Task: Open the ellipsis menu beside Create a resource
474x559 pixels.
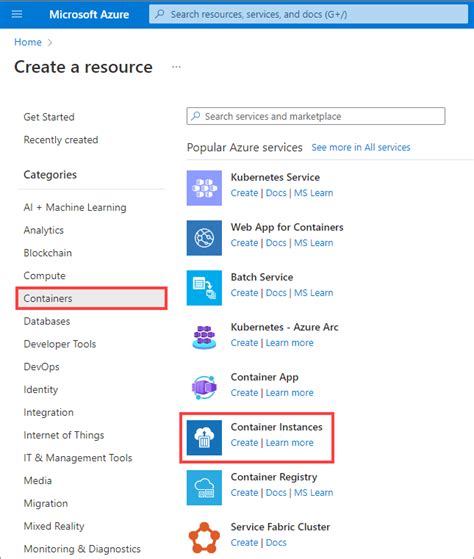Action: point(176,67)
